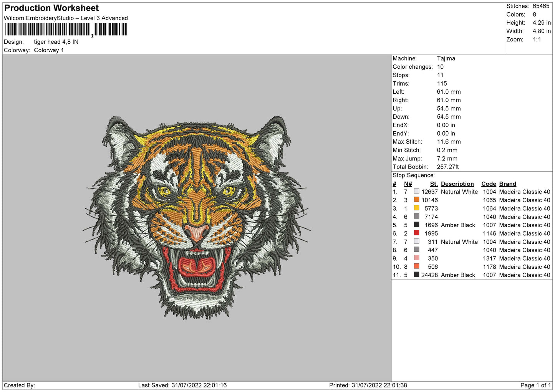Click the width value '4.80 in'
Screen dimensions: 555x392
coord(542,31)
